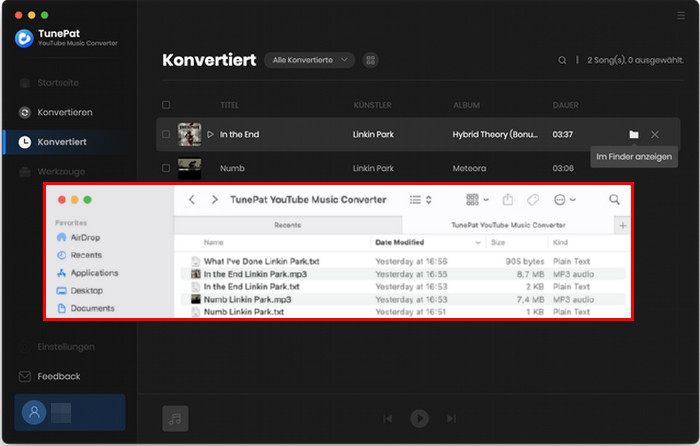700x446 pixels.
Task: Select the Meteora album cell
Action: tap(469, 168)
